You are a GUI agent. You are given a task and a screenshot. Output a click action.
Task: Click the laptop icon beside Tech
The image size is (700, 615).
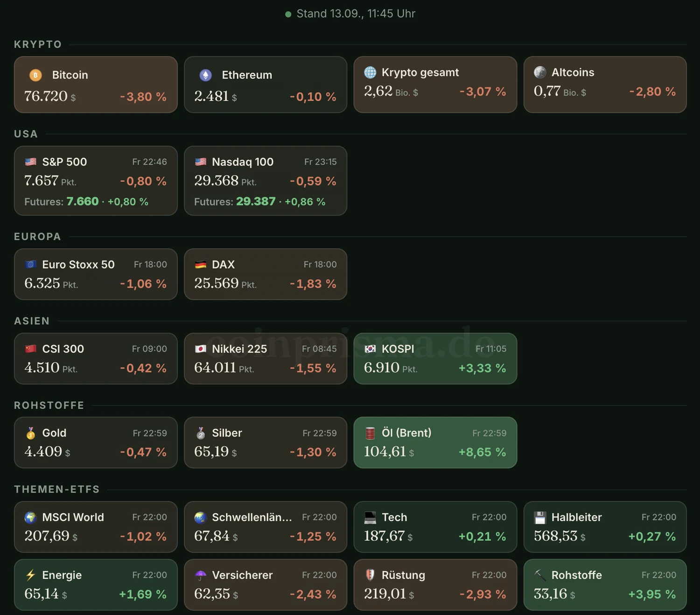coord(370,517)
